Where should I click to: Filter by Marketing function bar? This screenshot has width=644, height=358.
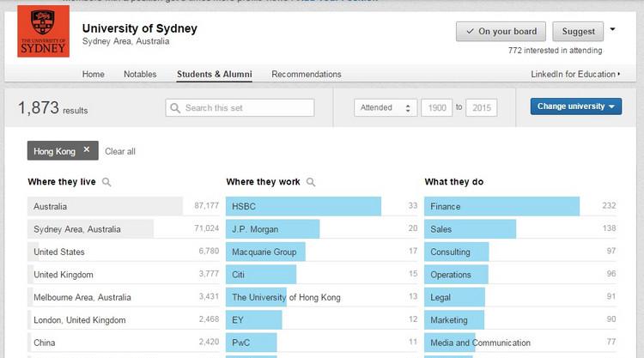(520, 319)
